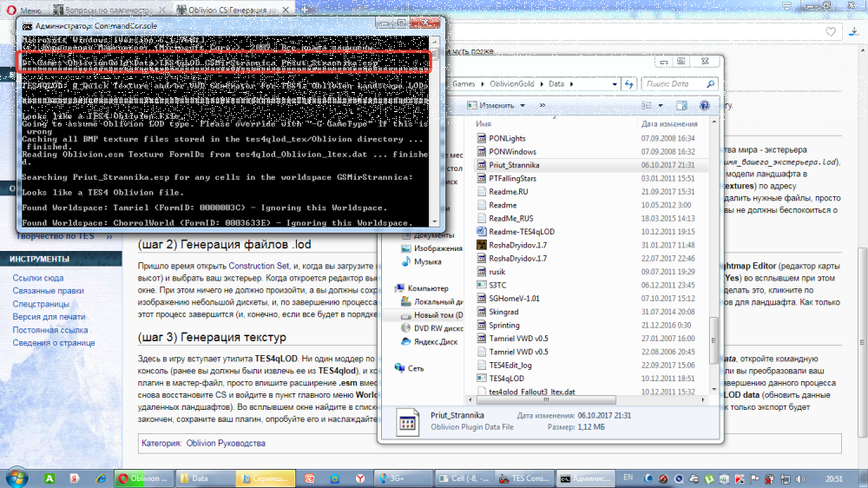
Task: Click the taskbar clock showing 20:51
Action: tap(833, 478)
